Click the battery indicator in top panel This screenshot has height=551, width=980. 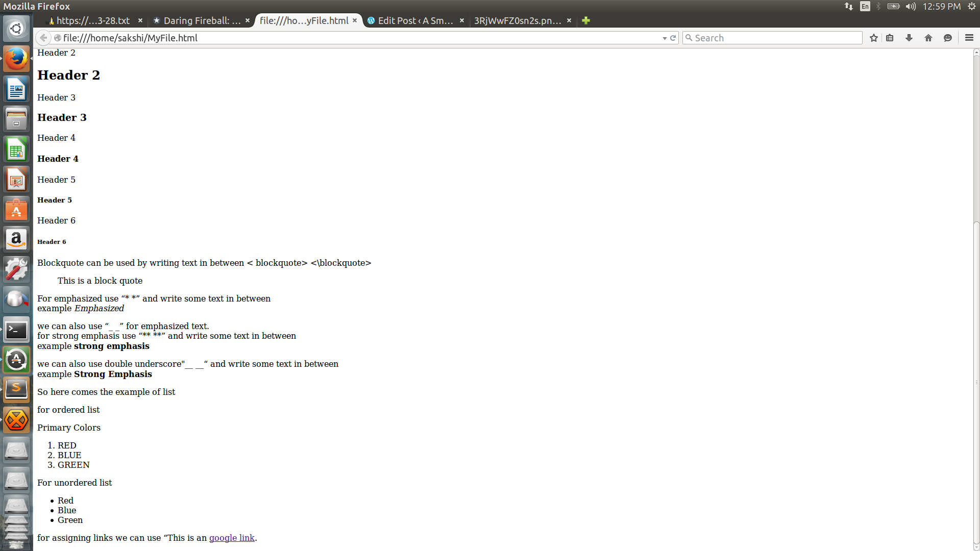[x=893, y=6]
